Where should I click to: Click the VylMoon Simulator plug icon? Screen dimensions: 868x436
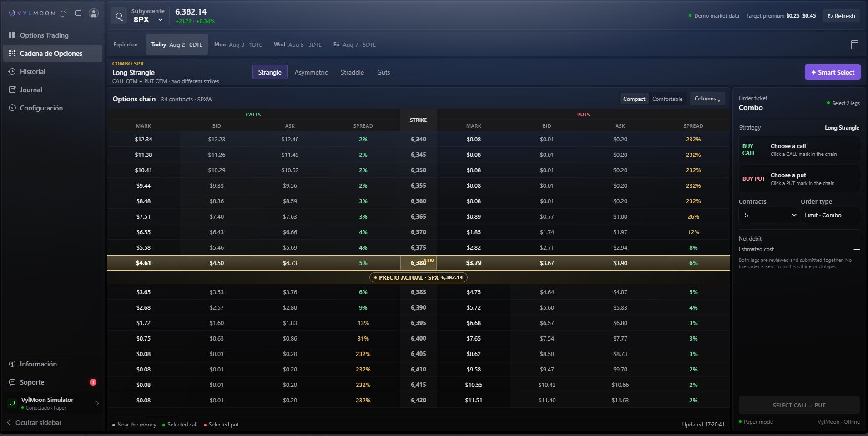12,403
